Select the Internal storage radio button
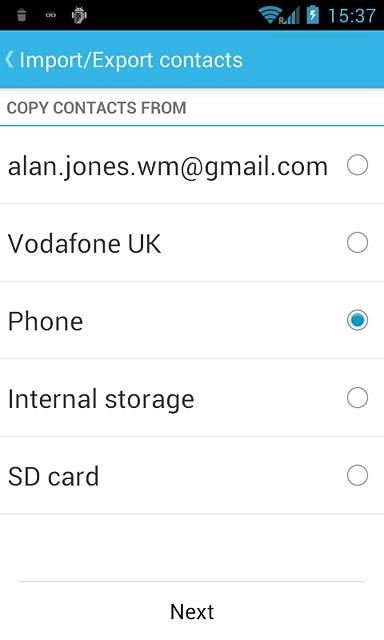Viewport: 384px width, 640px height. (x=357, y=398)
